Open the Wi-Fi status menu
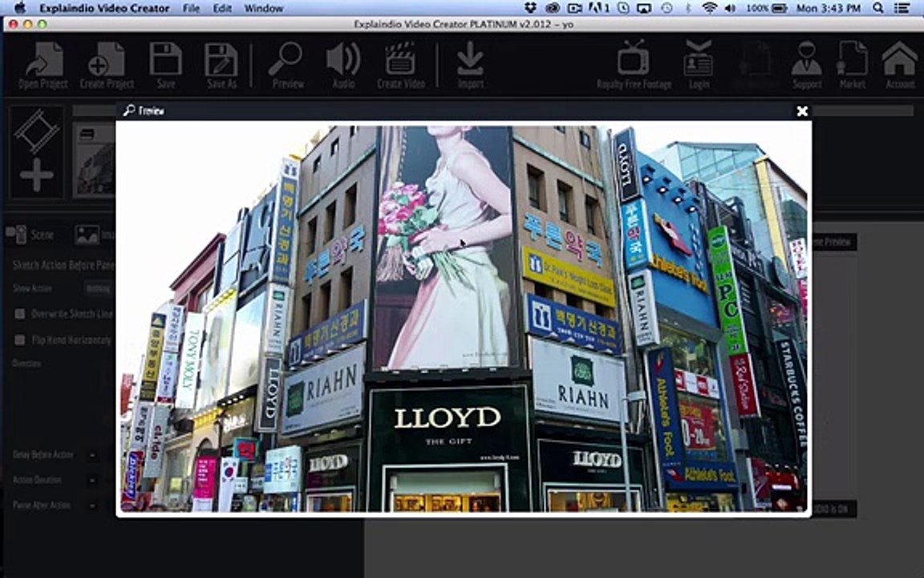This screenshot has width=924, height=578. pos(710,8)
